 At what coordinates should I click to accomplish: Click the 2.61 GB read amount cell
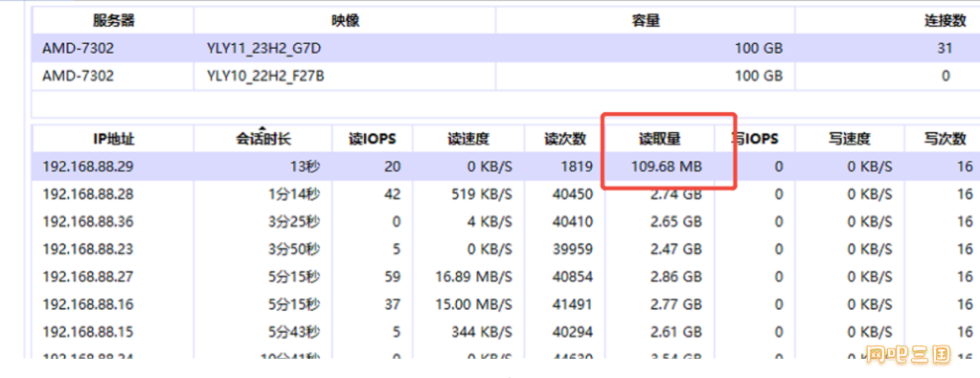pos(676,331)
